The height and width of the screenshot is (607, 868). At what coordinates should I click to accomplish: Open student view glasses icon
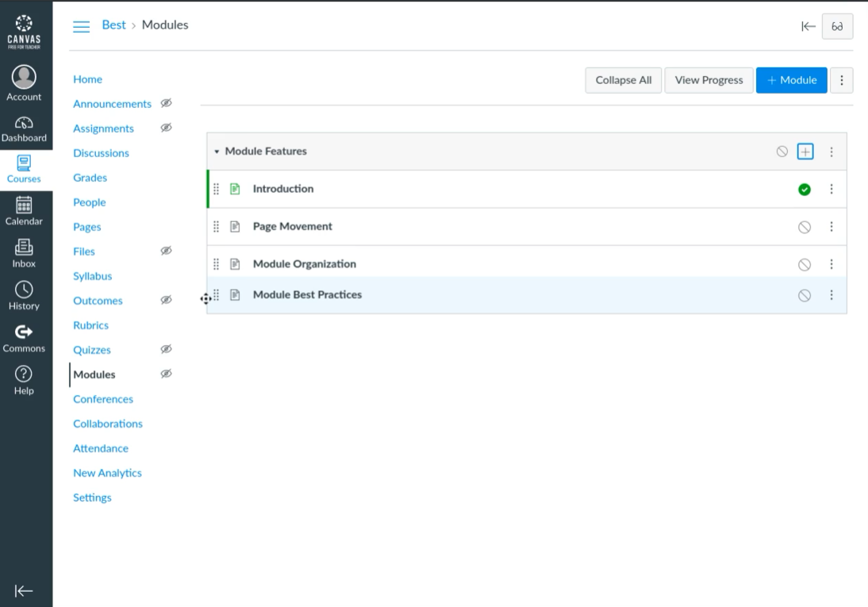pyautogui.click(x=837, y=26)
